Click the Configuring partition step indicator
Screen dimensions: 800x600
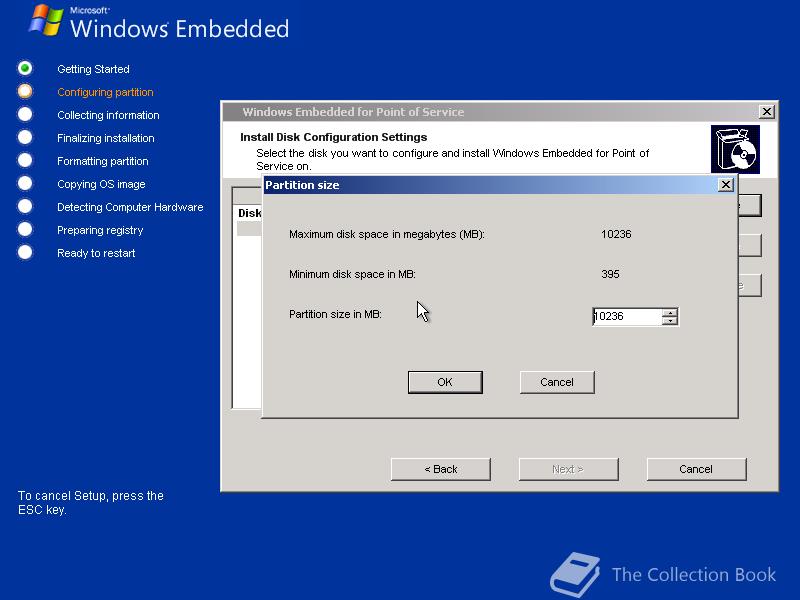pos(25,91)
